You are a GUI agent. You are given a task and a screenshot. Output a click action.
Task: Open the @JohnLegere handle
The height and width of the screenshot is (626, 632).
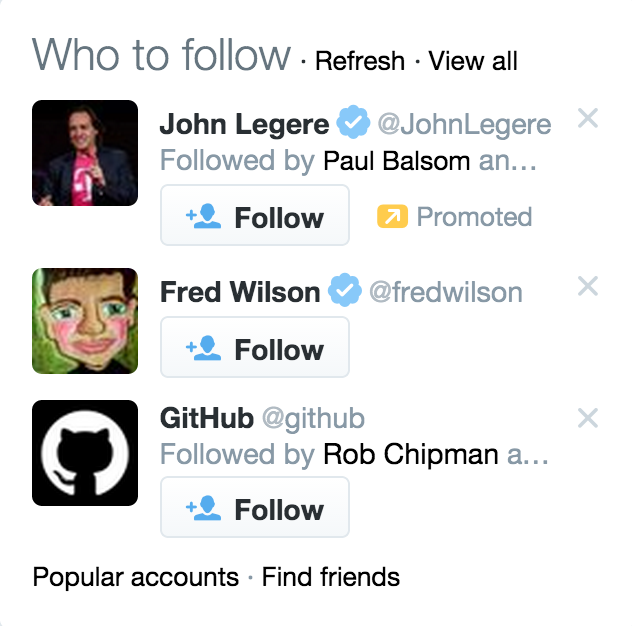(x=464, y=125)
